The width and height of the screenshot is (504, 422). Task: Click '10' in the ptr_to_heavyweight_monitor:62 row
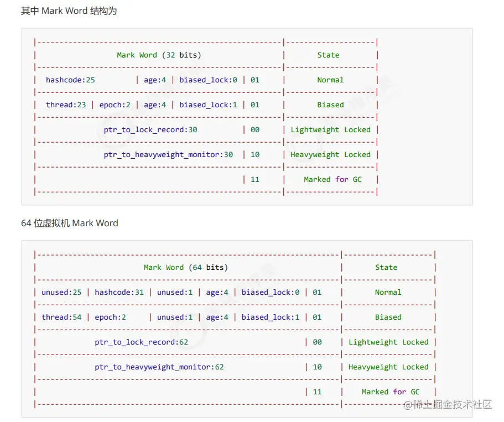coord(317,367)
